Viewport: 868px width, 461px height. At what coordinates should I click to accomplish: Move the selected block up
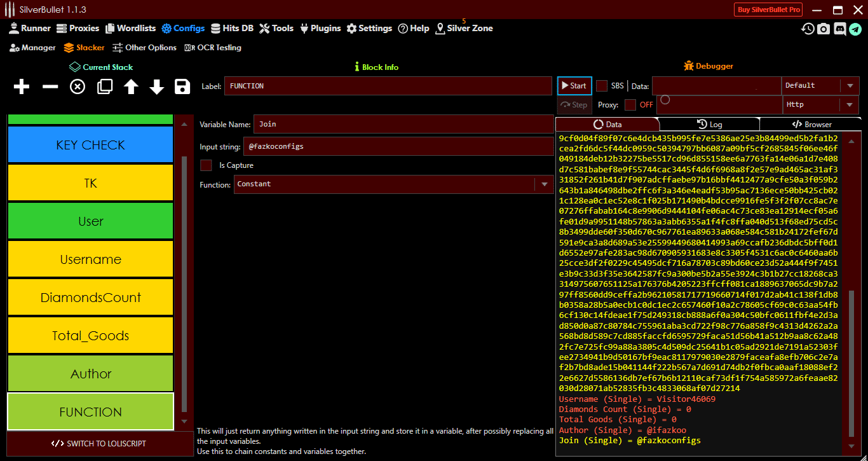[130, 87]
